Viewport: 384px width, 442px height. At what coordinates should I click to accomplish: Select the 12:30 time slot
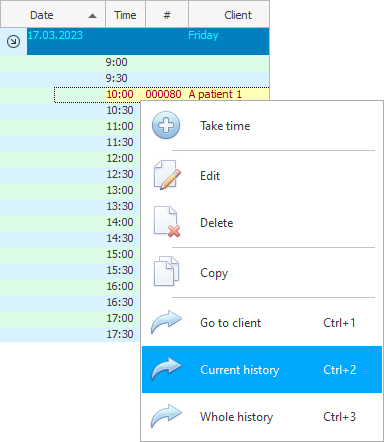click(120, 174)
